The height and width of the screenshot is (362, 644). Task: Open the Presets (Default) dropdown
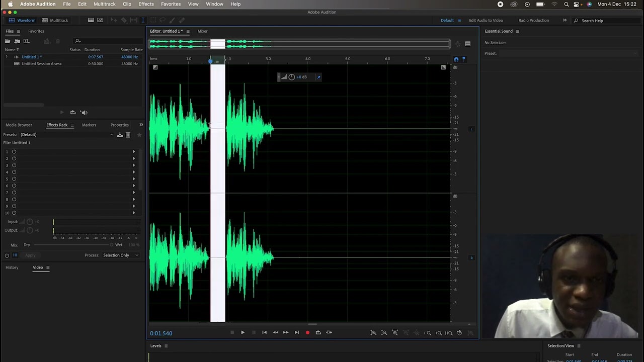point(66,134)
